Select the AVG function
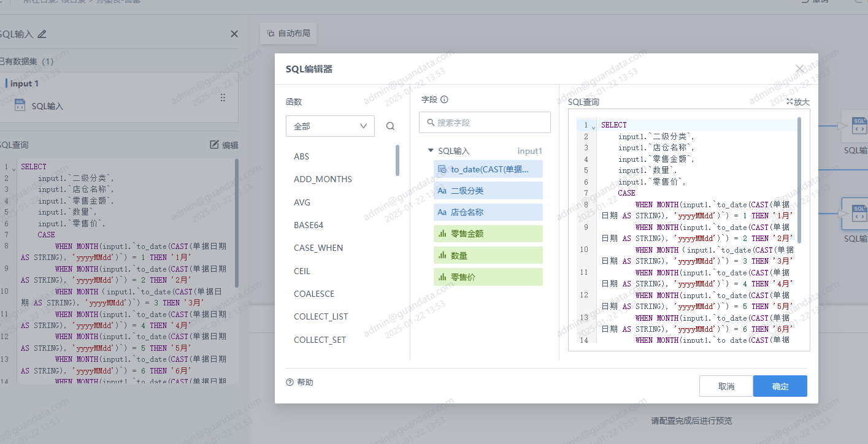This screenshot has width=868, height=444. pyautogui.click(x=302, y=202)
